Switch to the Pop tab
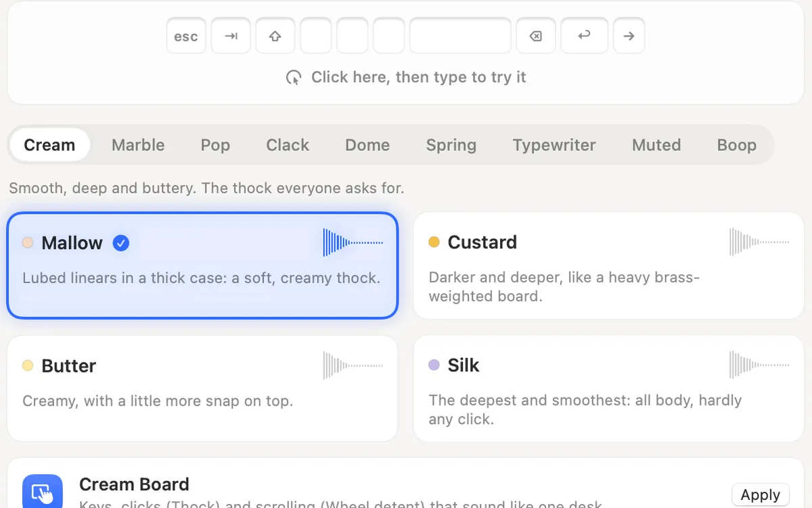 (215, 145)
